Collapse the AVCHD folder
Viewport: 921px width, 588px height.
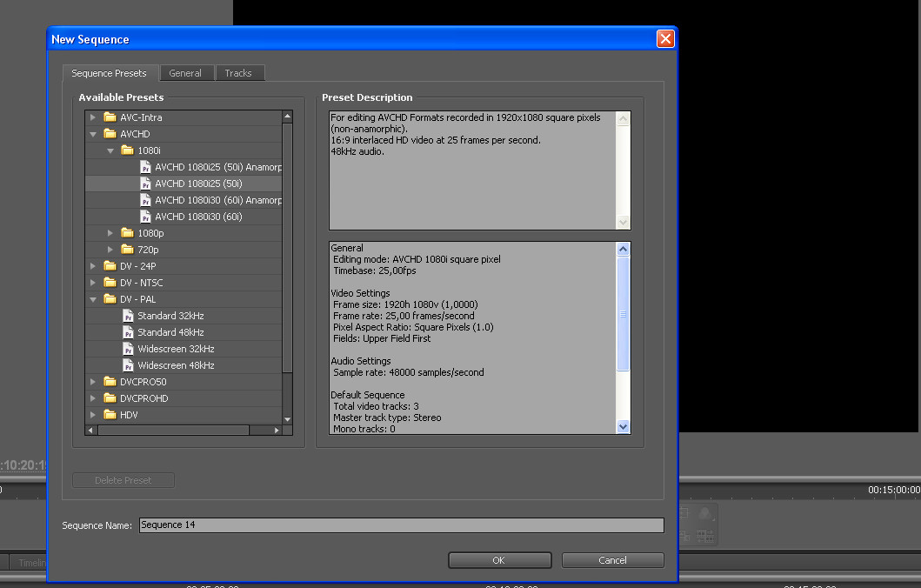[x=93, y=134]
